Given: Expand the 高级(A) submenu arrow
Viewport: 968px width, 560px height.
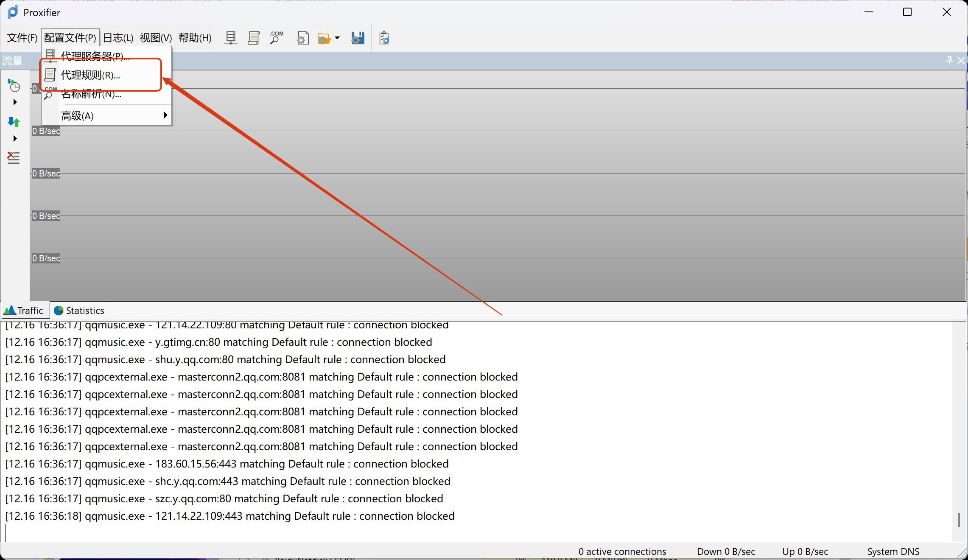Looking at the screenshot, I should [165, 115].
